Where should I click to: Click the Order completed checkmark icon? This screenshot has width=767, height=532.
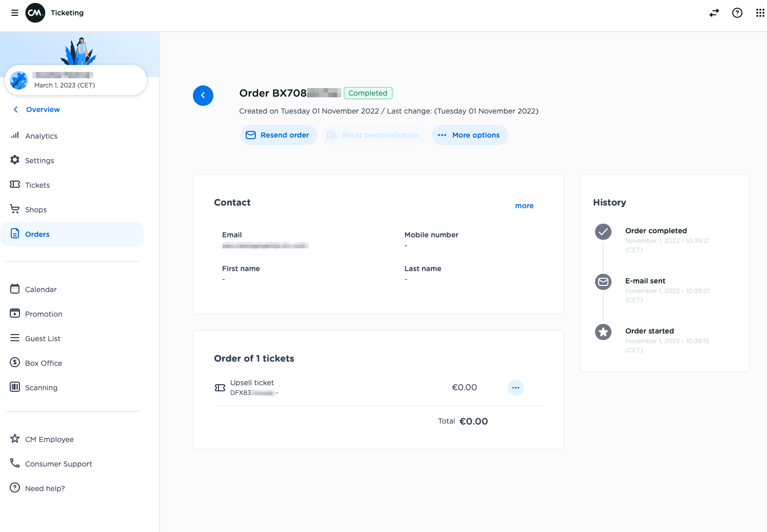603,232
